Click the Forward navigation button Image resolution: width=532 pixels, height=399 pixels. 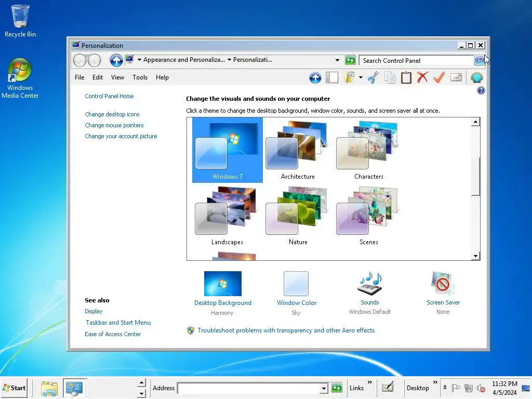[x=95, y=61]
